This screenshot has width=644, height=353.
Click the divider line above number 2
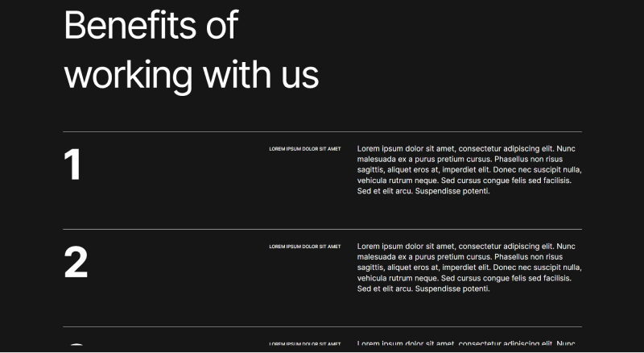tap(322, 229)
